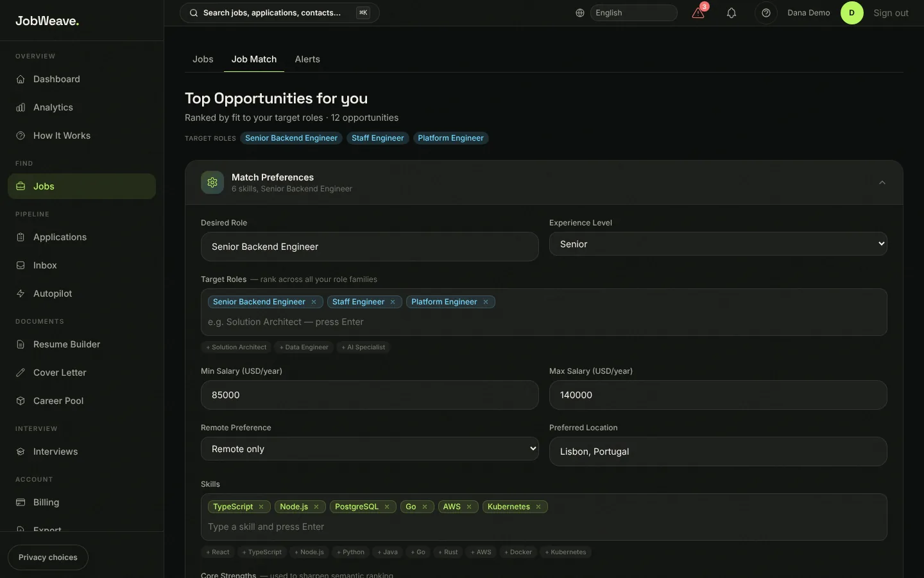Add the Data Engineer role suggestion
Viewport: 924px width, 578px height.
tap(304, 347)
